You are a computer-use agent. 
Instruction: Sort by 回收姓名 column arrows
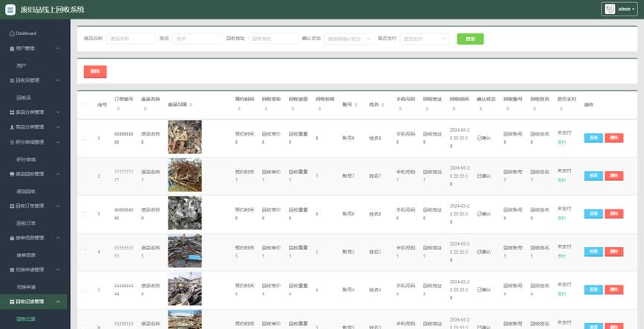(535, 109)
